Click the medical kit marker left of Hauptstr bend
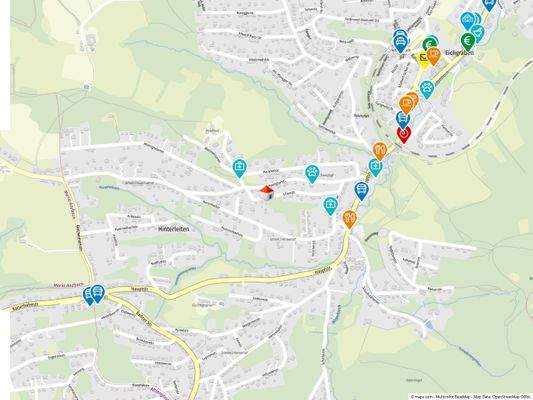 coord(330,206)
